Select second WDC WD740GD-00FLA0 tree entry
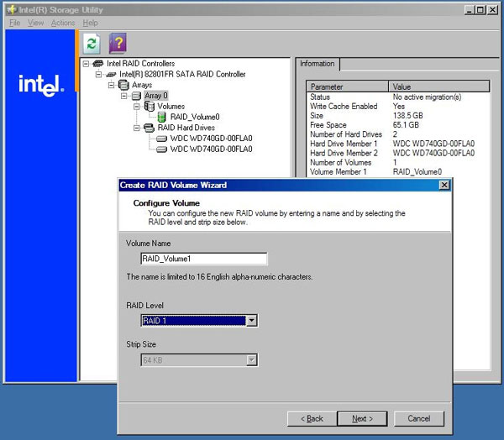The image size is (504, 440). (211, 149)
